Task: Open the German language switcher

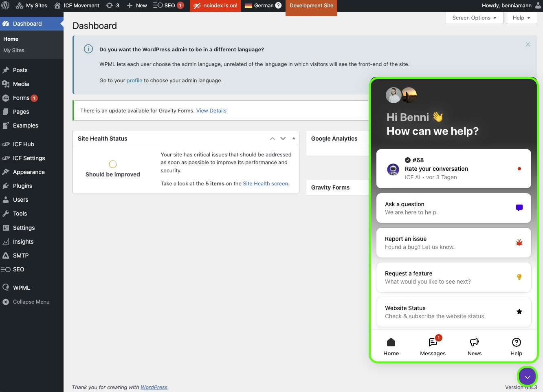Action: 259,6
